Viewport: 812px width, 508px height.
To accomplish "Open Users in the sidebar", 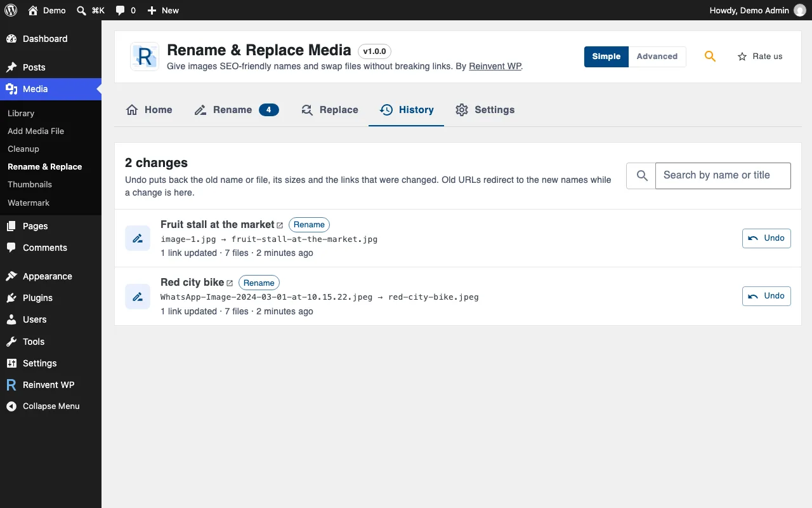I will 51,319.
